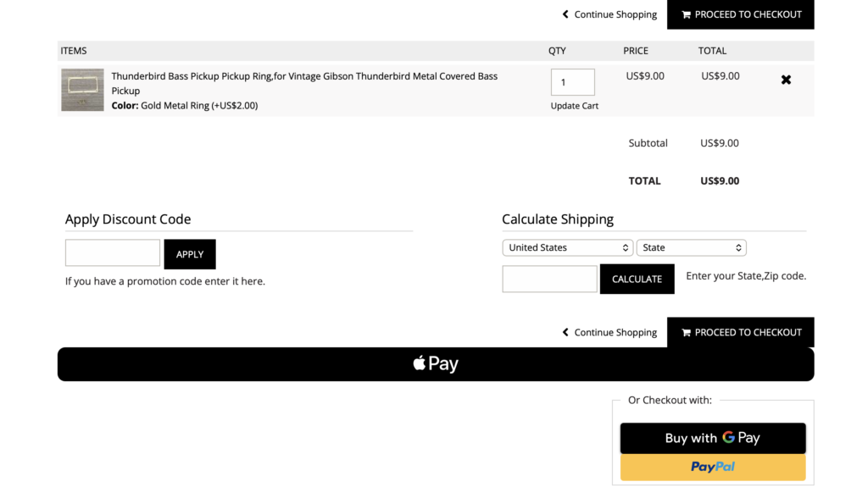Click the bottom Proceed to Checkout button

point(740,332)
